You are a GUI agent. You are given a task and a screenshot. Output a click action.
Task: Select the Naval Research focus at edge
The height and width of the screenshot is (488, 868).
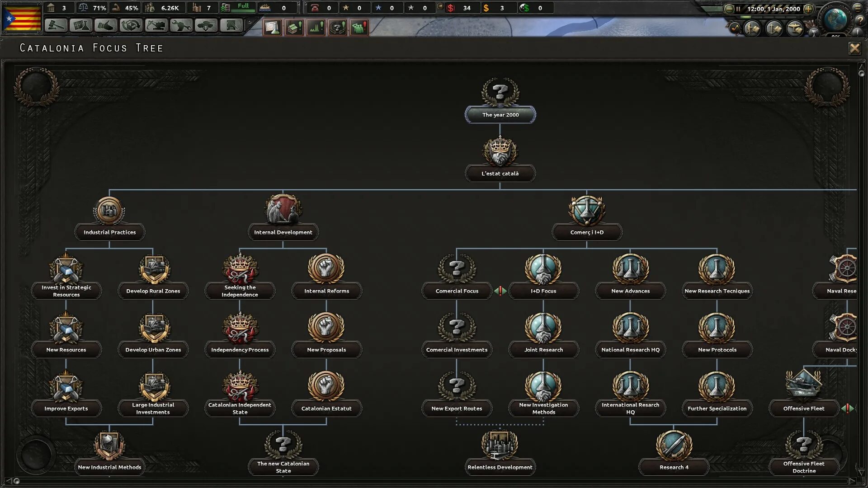point(835,277)
